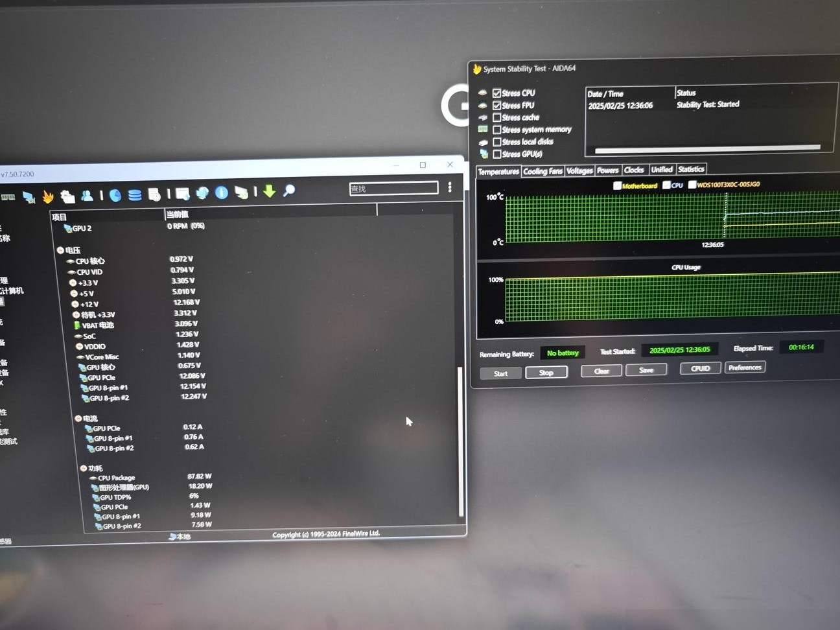Select the 电压 group heading
This screenshot has width=840, height=630.
point(69,250)
